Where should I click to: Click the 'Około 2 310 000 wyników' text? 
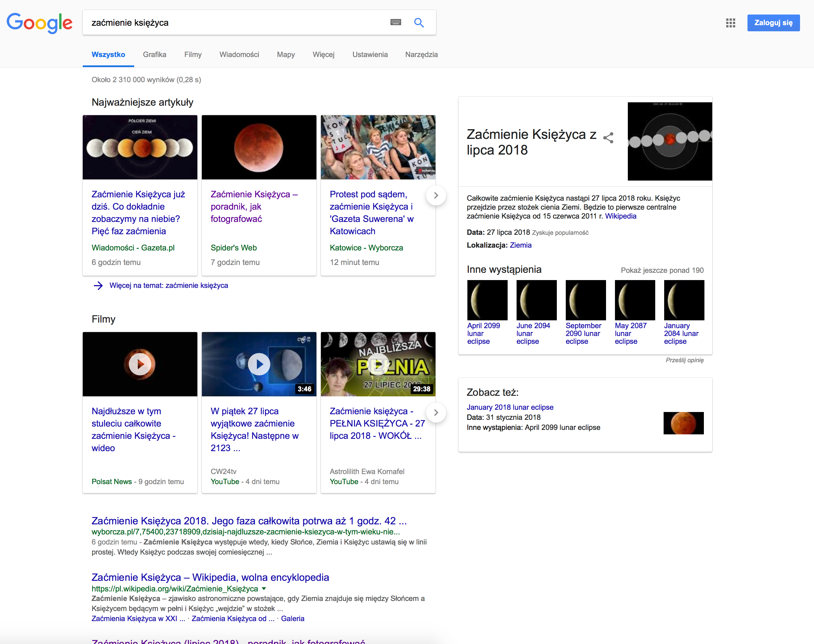click(146, 80)
